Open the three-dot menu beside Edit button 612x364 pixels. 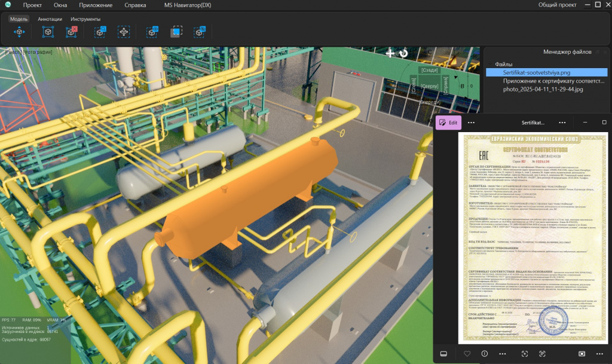[x=471, y=123]
